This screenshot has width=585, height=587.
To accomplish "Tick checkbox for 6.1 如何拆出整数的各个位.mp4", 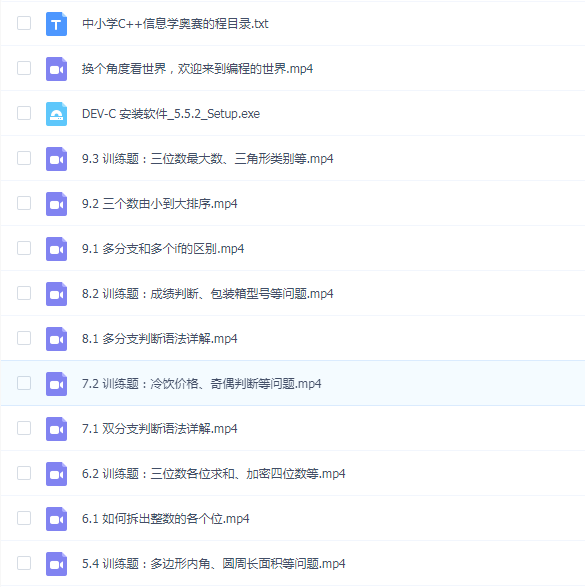I will (24, 518).
